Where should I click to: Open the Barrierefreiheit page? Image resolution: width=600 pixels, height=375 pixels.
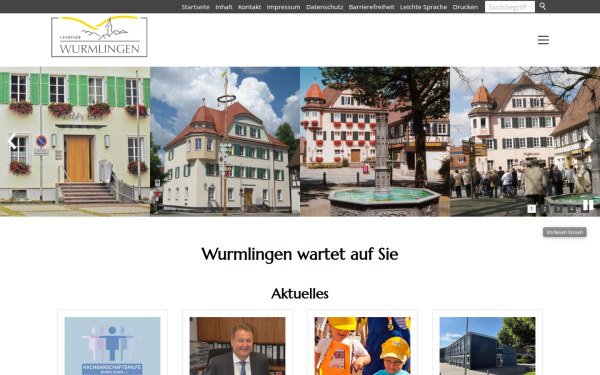(x=372, y=7)
